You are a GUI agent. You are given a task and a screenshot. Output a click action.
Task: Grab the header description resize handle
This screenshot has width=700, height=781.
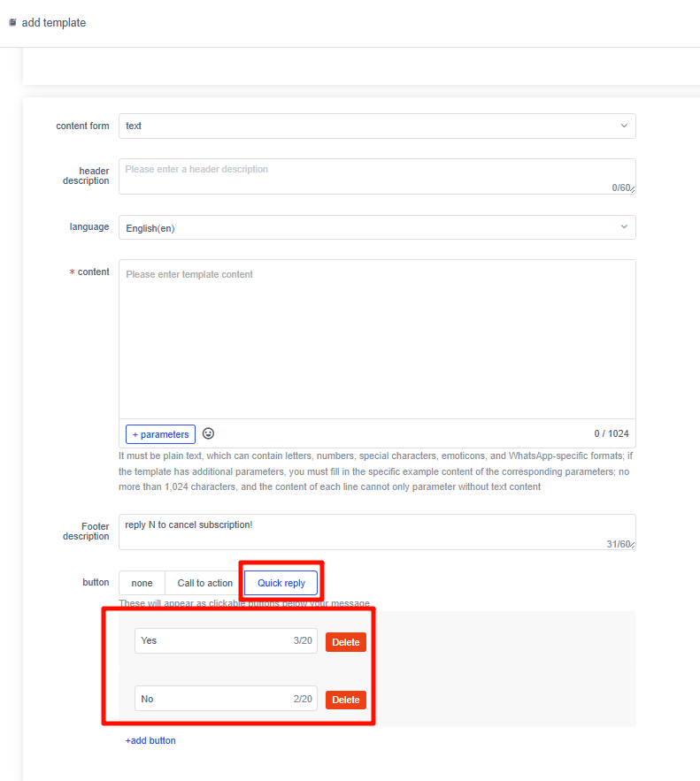633,190
